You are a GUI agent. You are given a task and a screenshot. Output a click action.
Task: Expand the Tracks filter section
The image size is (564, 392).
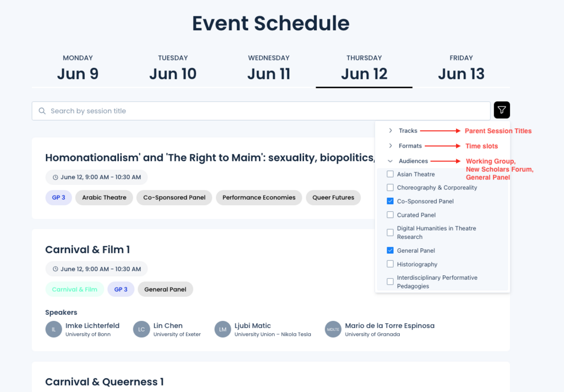[391, 130]
